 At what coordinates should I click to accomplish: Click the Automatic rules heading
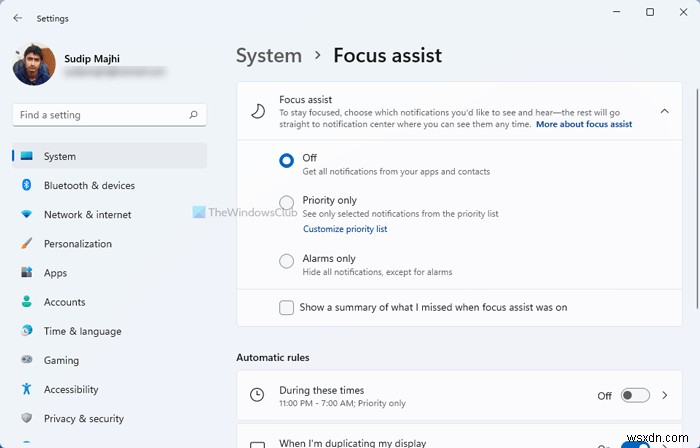tap(273, 357)
